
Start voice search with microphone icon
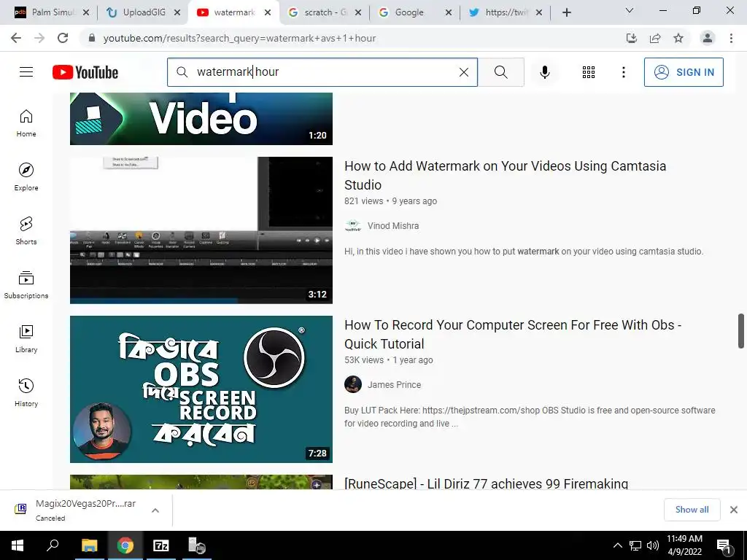coord(544,72)
